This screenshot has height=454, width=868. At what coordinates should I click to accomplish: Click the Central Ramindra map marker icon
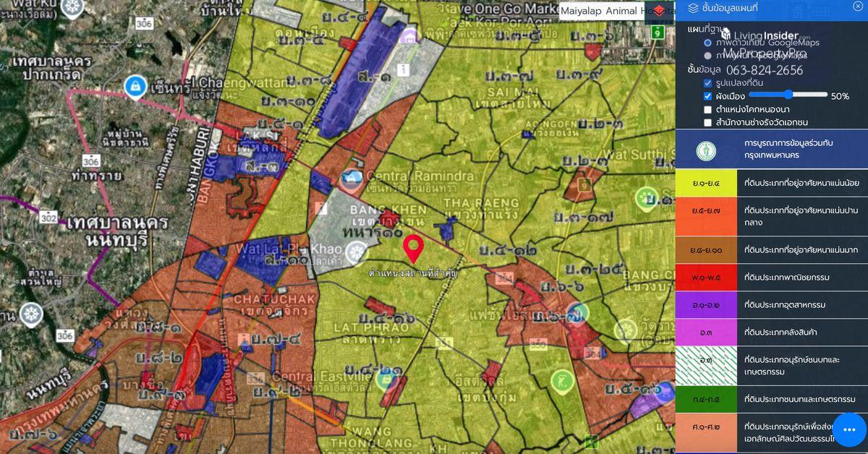[x=352, y=176]
